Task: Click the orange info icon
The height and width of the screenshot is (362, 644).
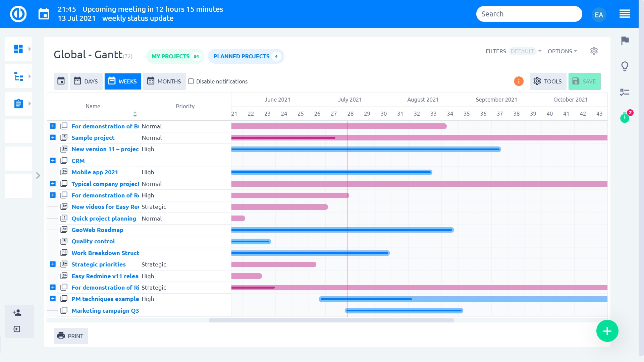Action: (x=519, y=81)
